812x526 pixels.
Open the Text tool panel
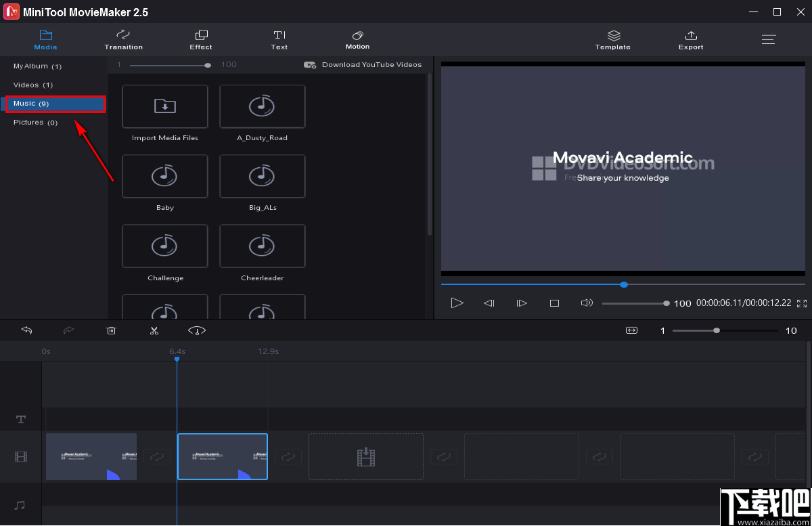279,39
